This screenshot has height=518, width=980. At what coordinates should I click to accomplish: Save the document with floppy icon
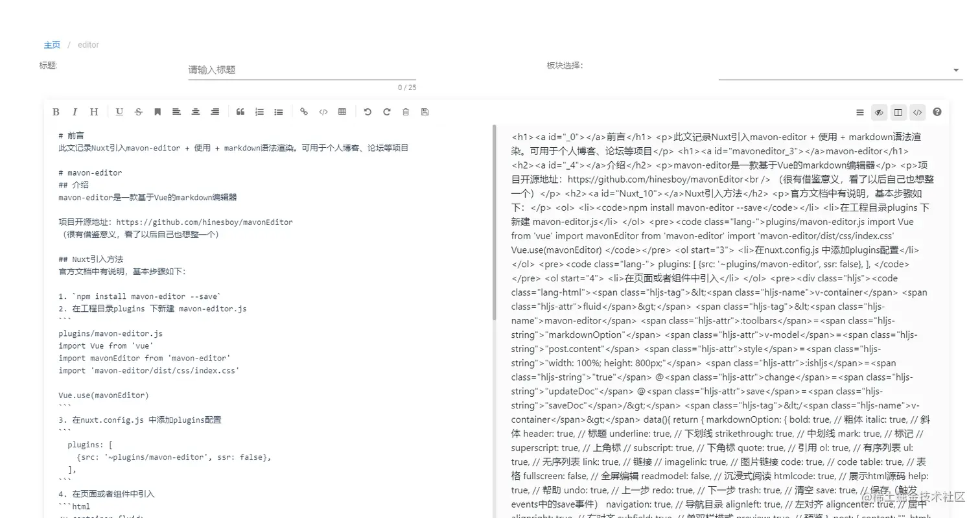tap(425, 112)
